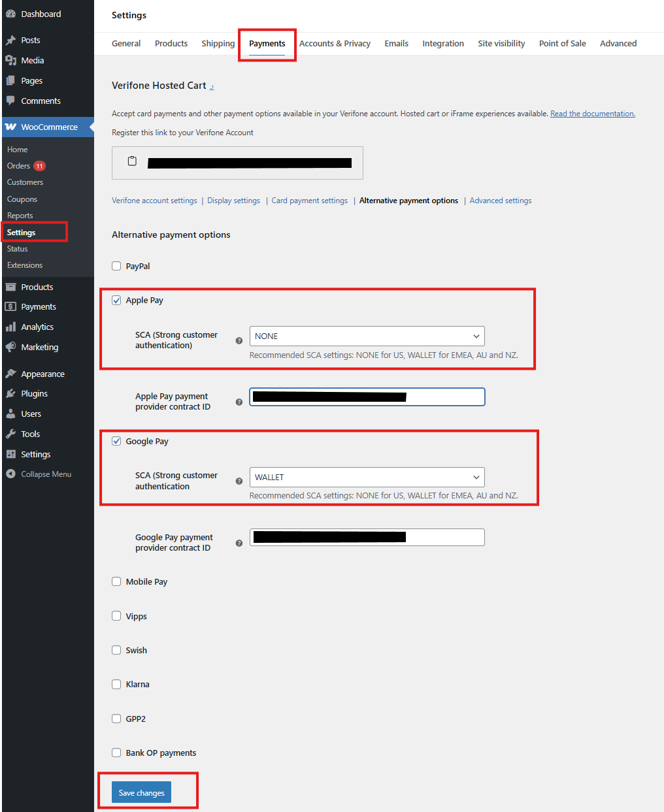Open the Read the documentation link
The height and width of the screenshot is (812, 664).
(x=591, y=113)
